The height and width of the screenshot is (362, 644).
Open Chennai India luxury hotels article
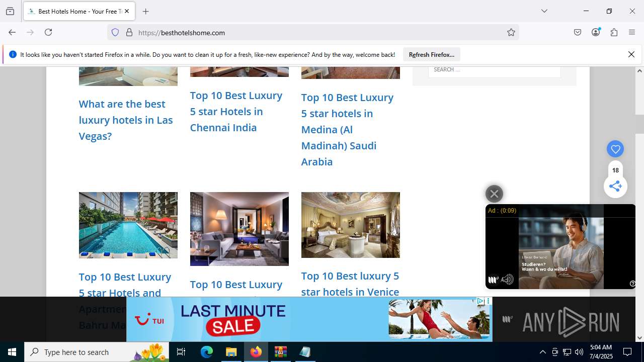[236, 111]
